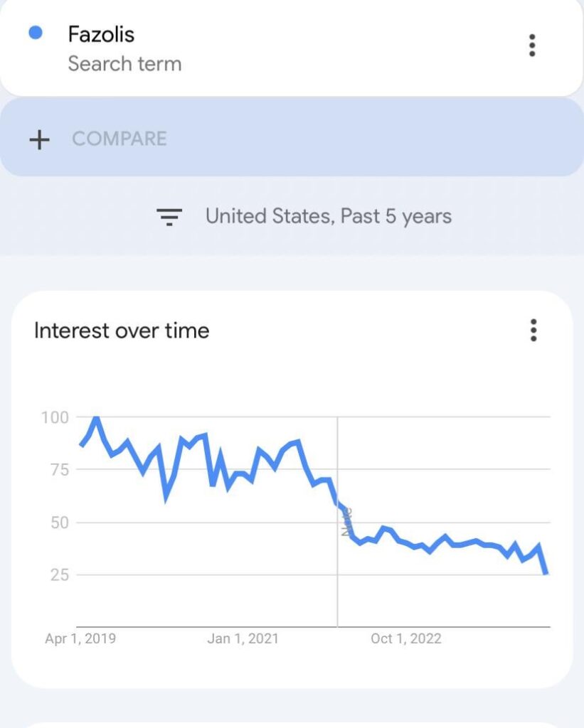Open the United States, Past 5 years filter

328,216
